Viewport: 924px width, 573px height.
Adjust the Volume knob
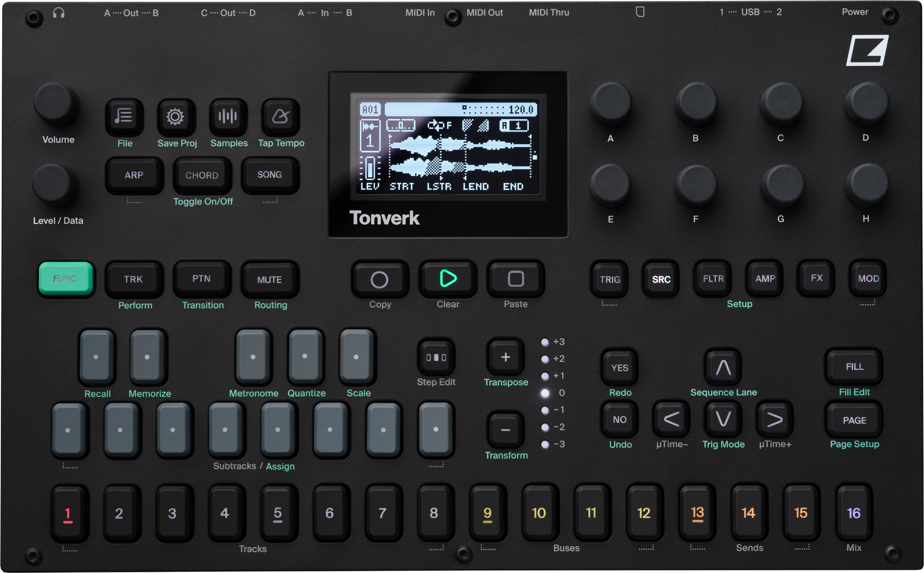click(56, 107)
